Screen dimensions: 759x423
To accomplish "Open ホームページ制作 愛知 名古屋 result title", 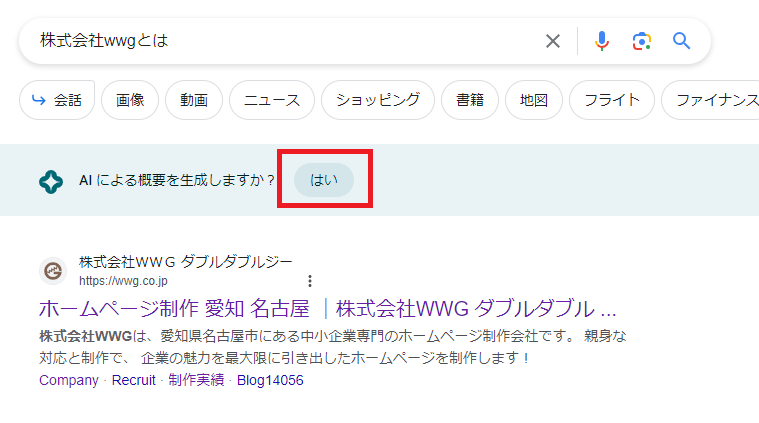I will [327, 307].
